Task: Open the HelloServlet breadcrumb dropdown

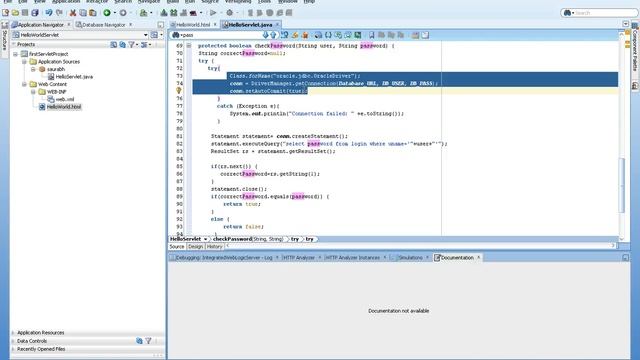Action: [x=205, y=239]
